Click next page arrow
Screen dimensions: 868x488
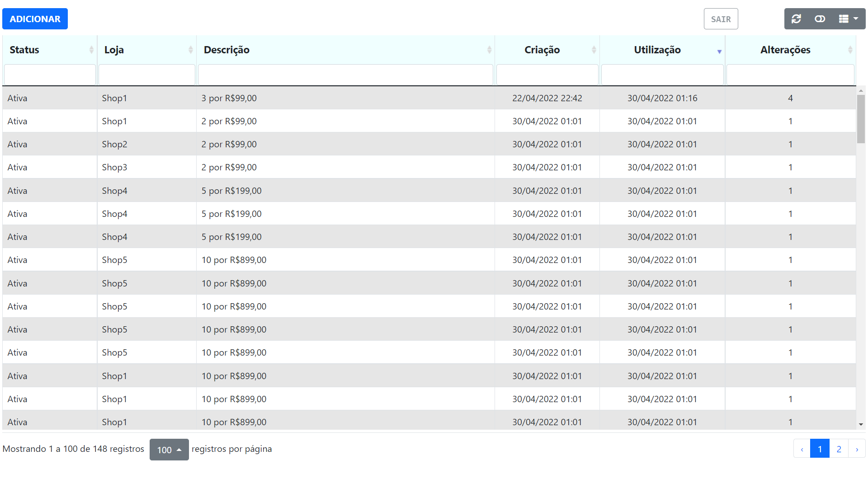point(857,449)
